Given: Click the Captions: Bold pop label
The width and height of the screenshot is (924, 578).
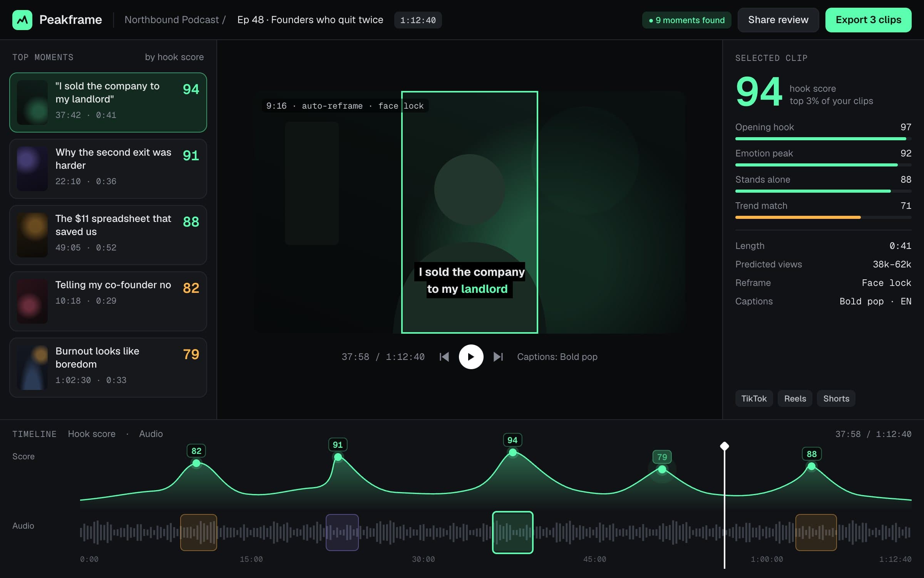Looking at the screenshot, I should tap(557, 357).
